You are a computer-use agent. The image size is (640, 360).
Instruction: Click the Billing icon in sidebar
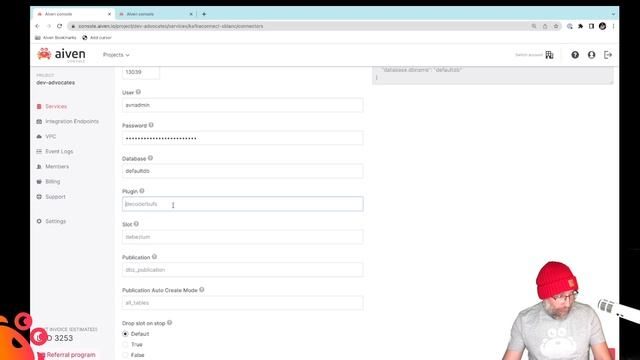click(39, 181)
